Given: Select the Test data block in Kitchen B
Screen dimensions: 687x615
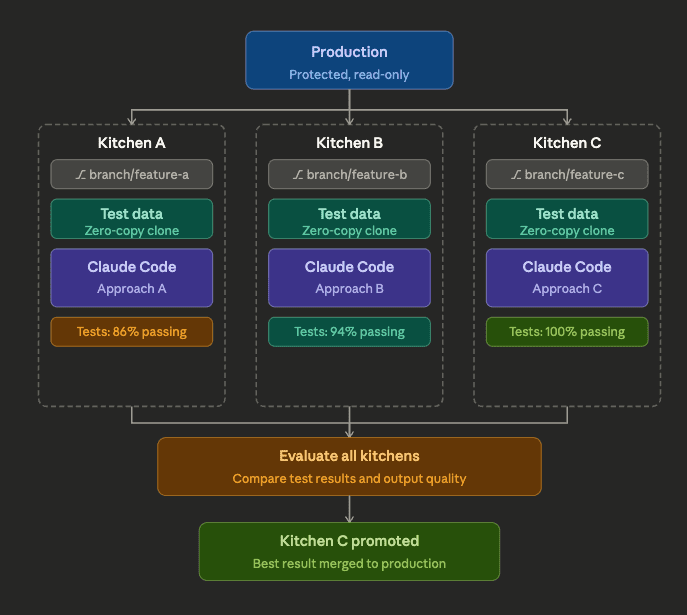Looking at the screenshot, I should [349, 219].
